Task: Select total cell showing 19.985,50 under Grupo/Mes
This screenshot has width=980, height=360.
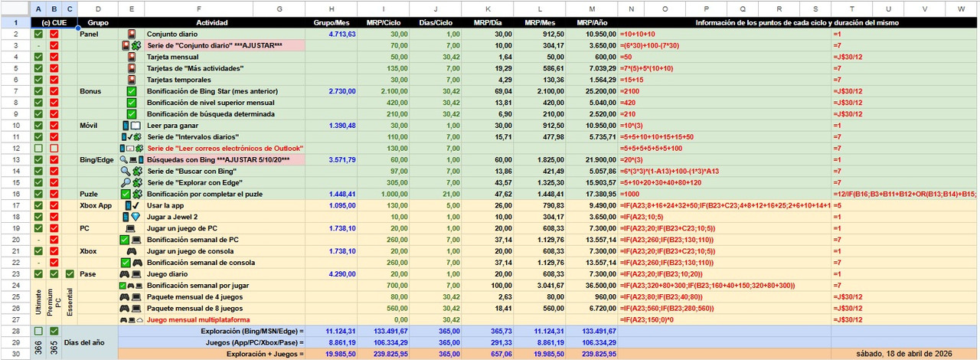Action: pyautogui.click(x=331, y=354)
